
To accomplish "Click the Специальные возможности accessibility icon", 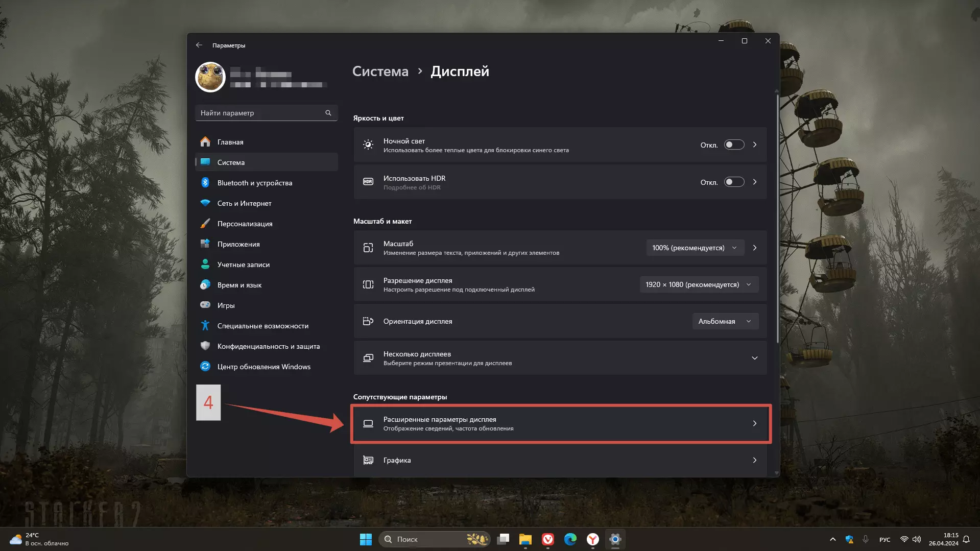I will pos(205,326).
